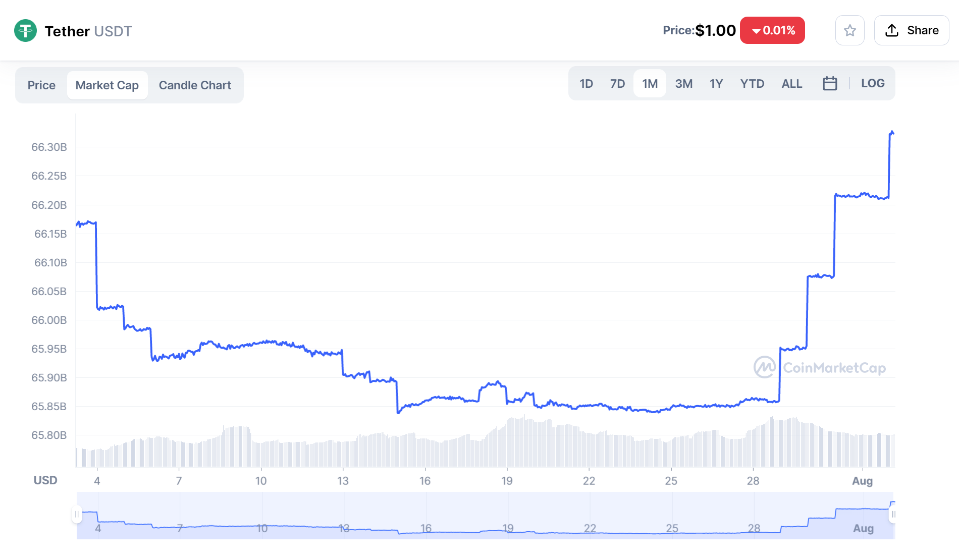Screen dimensions: 959x560
Task: Click the 22 date label on main x-axis
Action: click(x=589, y=481)
